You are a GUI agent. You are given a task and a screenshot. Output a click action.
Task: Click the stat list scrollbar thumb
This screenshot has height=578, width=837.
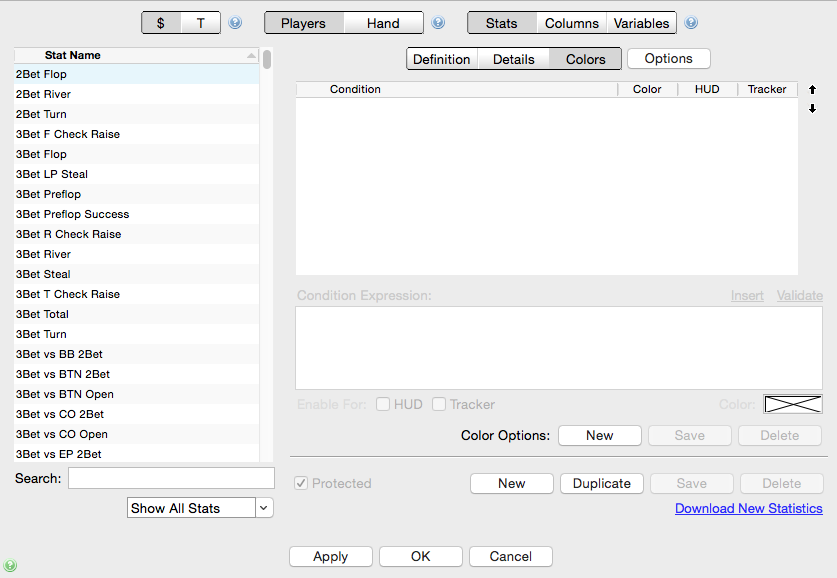pyautogui.click(x=267, y=59)
